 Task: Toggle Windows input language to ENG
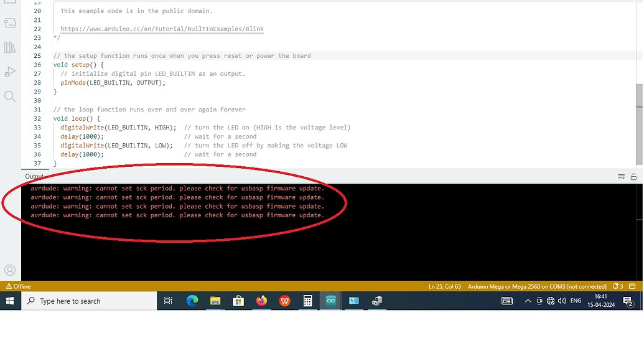575,301
